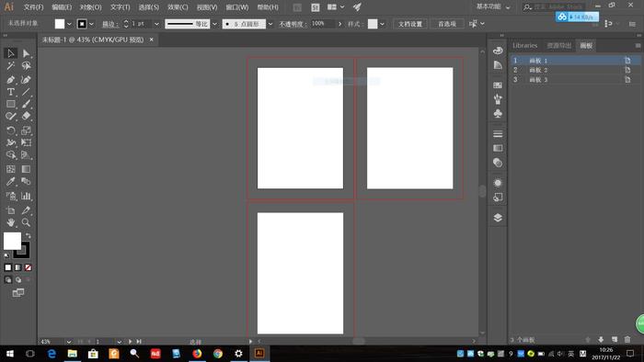Open the Brushes panel icon
Image resolution: width=644 pixels, height=362 pixels.
pos(498,99)
